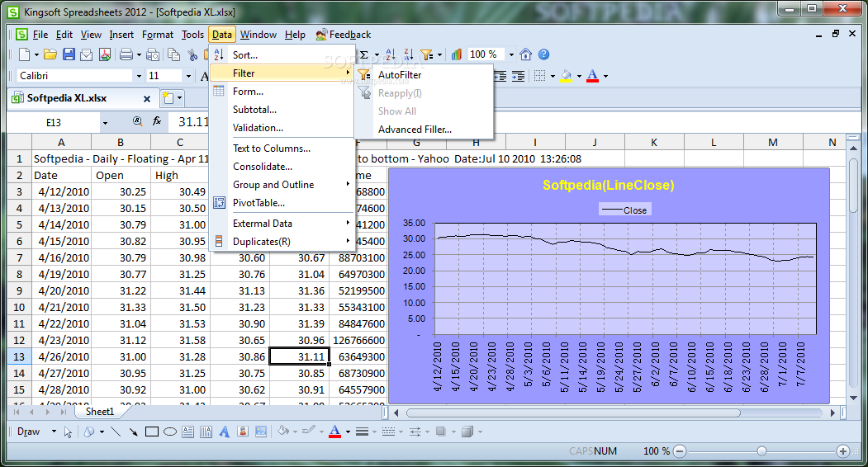Screen dimensions: 868x467
Task: Click the borders icon
Action: [x=540, y=76]
